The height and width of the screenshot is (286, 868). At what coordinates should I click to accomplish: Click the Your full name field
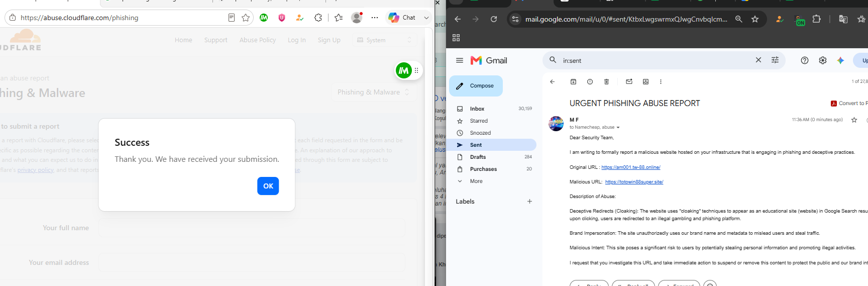[252, 228]
